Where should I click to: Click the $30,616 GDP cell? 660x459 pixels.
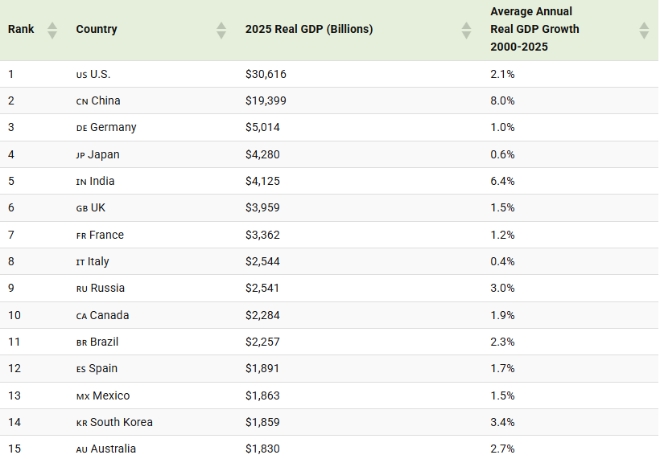point(267,75)
